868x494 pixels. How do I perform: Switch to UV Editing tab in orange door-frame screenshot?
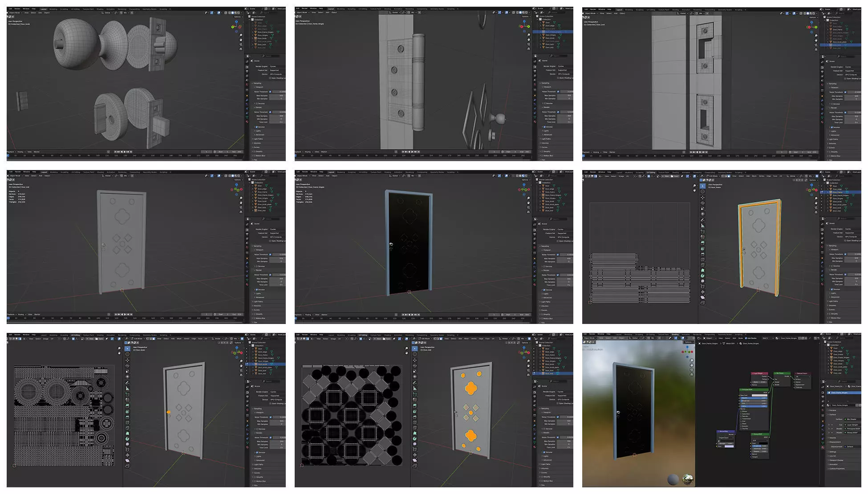tap(651, 172)
